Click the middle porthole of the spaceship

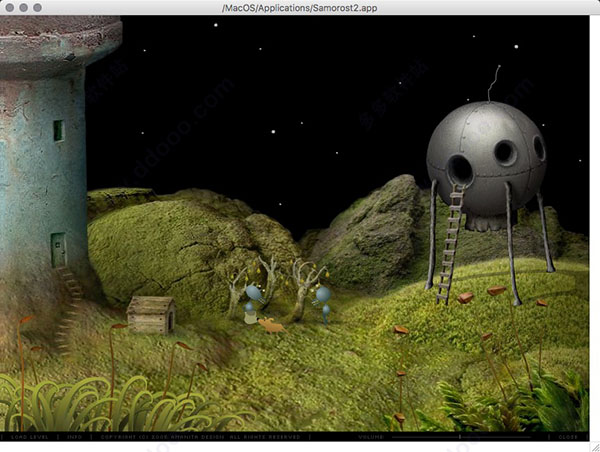pyautogui.click(x=505, y=153)
